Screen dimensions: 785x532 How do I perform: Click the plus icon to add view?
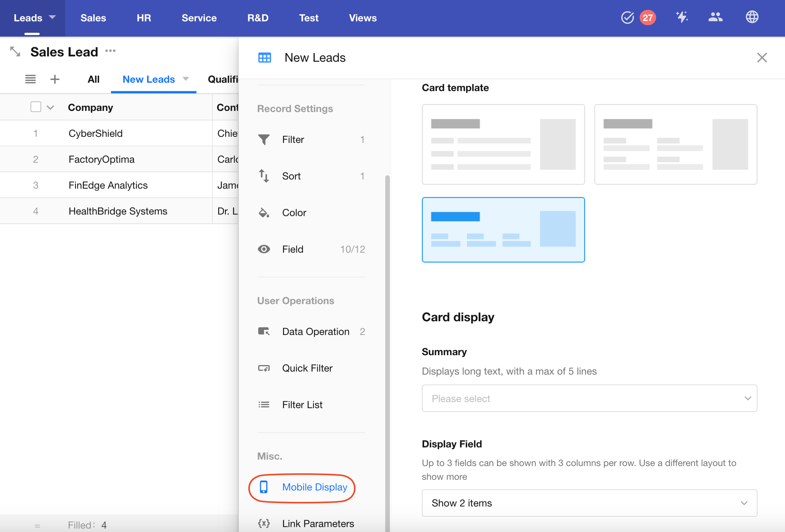[55, 79]
